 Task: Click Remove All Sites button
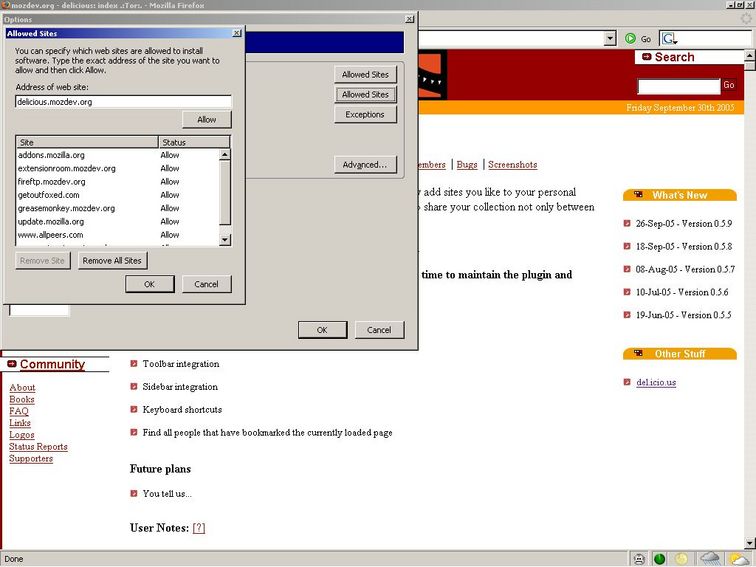click(x=112, y=261)
